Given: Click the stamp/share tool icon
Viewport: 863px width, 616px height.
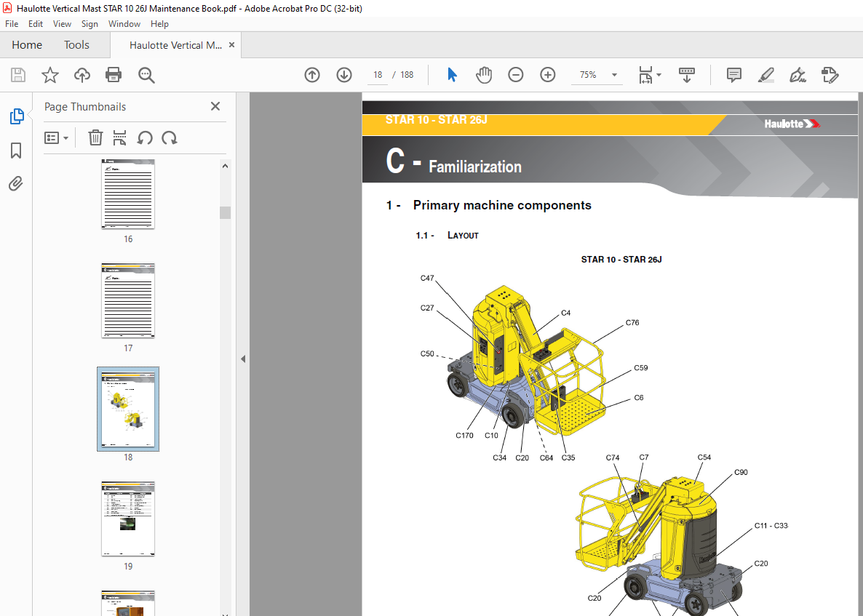Looking at the screenshot, I should pyautogui.click(x=830, y=75).
